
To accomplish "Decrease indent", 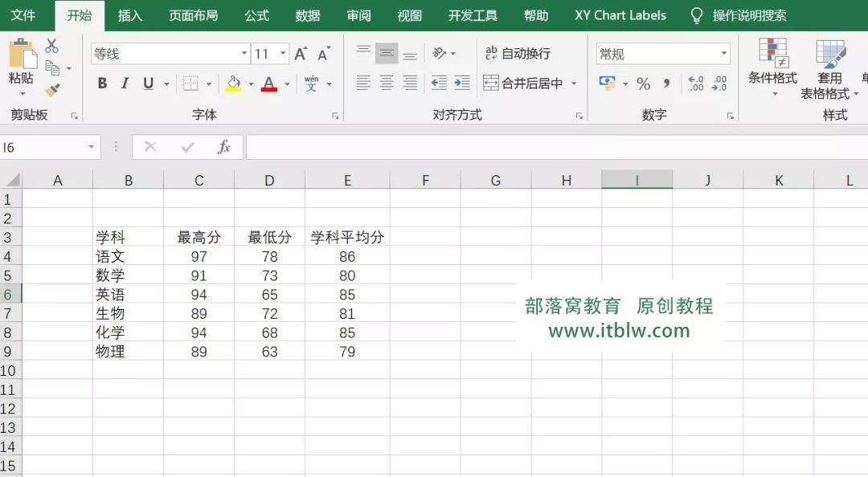I will (439, 83).
